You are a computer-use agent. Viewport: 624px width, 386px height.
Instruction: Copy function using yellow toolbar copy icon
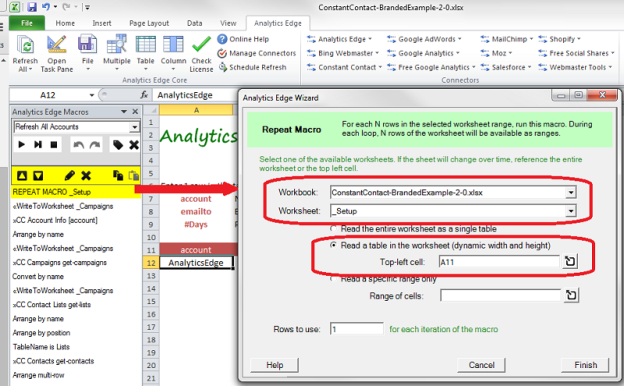tap(118, 175)
